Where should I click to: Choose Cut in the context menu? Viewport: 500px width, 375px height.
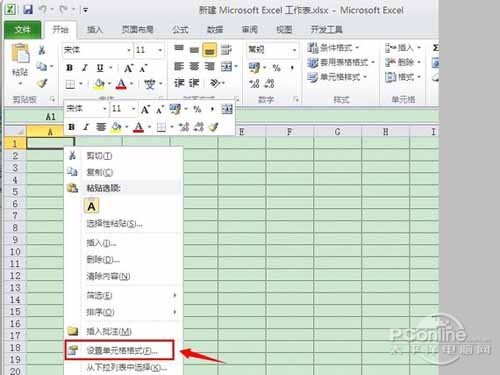[123, 156]
